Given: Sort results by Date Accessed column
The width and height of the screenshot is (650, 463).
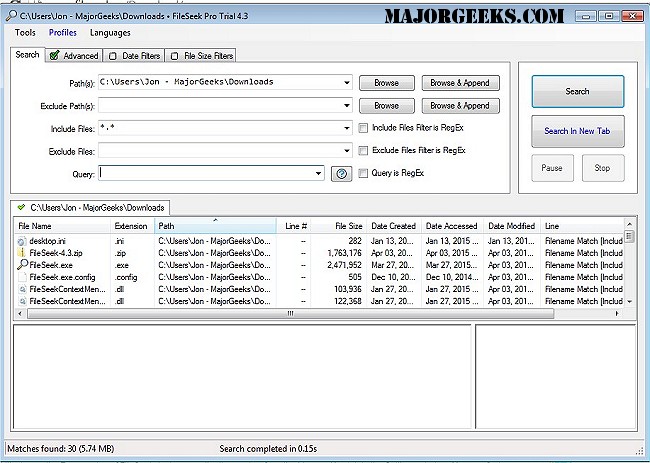Looking at the screenshot, I should (452, 226).
